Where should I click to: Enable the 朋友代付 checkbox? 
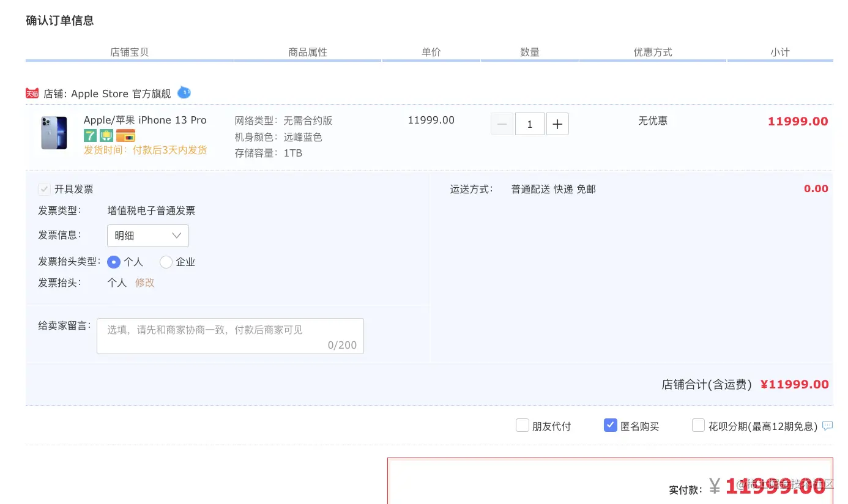point(522,425)
